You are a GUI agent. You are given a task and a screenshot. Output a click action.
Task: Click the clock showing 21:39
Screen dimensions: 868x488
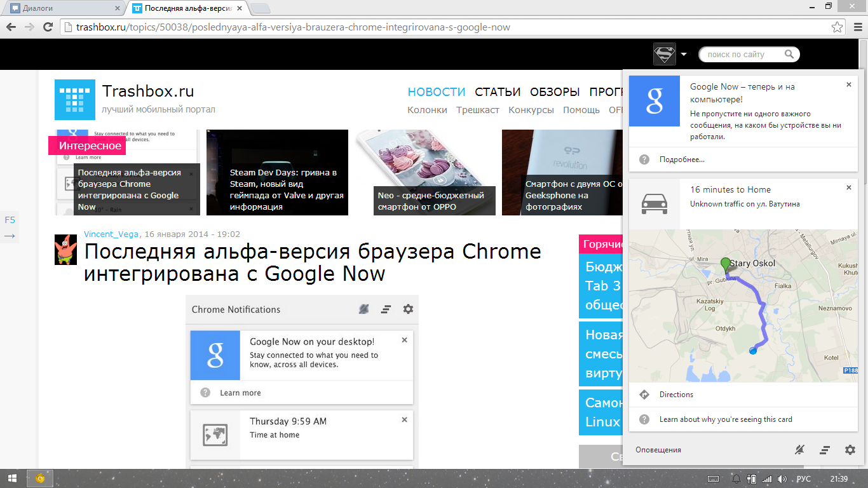[x=839, y=479]
